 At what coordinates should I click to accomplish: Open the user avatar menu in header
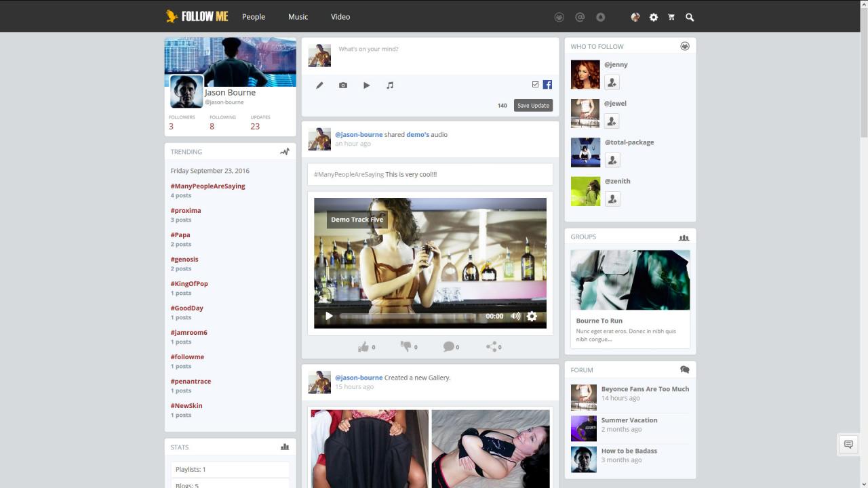(x=635, y=17)
